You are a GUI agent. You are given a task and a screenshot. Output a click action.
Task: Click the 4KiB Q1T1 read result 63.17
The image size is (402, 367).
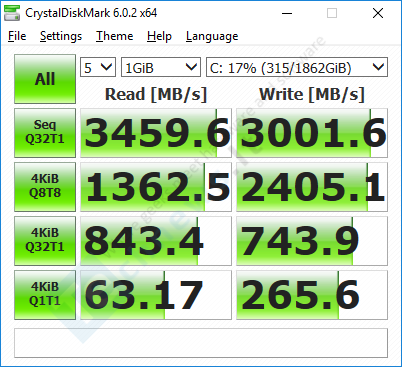pos(156,295)
